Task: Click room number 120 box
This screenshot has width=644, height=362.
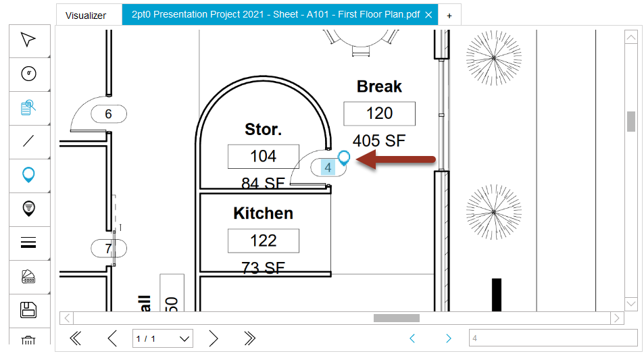Action: [x=380, y=113]
